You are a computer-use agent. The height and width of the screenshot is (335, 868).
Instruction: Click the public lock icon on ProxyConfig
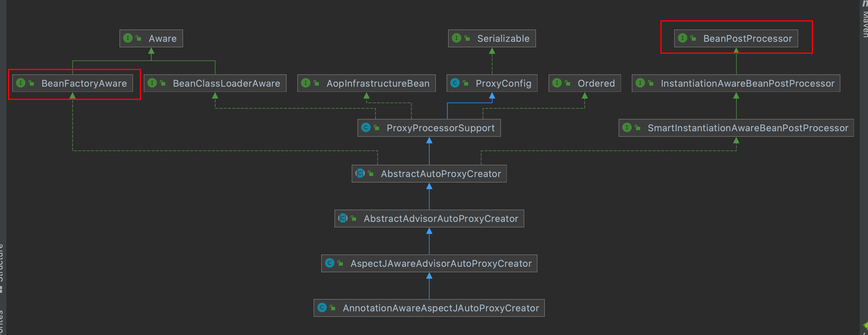point(465,83)
